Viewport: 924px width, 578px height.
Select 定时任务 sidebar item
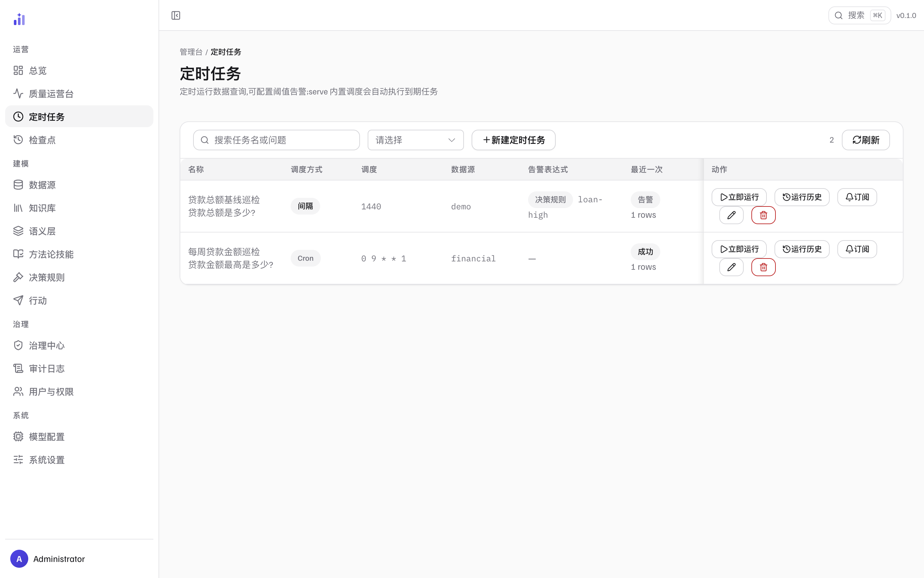(x=79, y=117)
